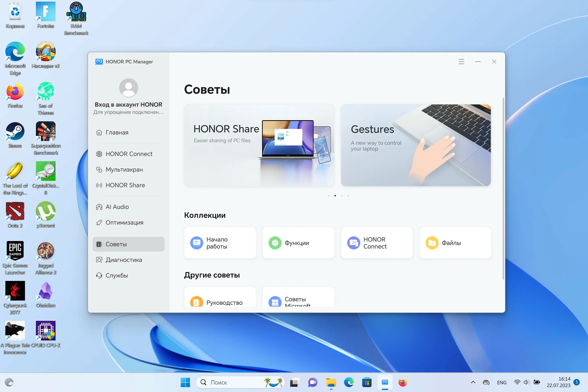Image resolution: width=588 pixels, height=392 pixels.
Task: Open Службы section
Action: (116, 275)
